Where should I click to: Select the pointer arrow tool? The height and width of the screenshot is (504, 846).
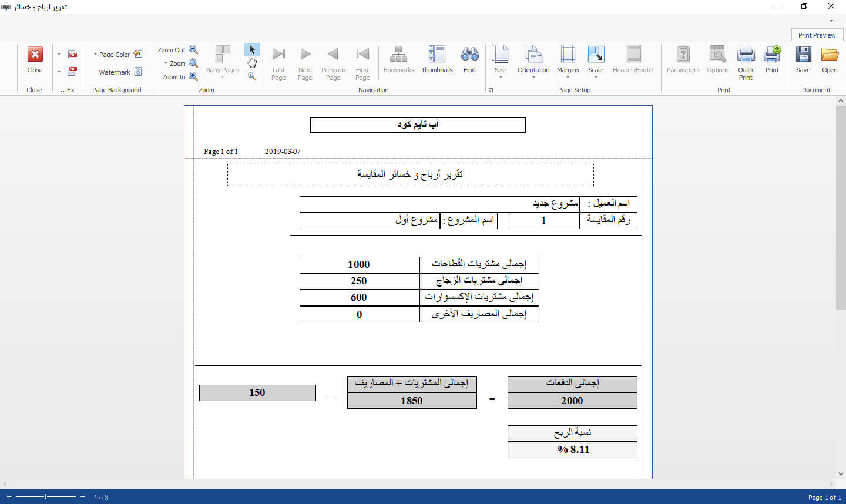tap(252, 50)
